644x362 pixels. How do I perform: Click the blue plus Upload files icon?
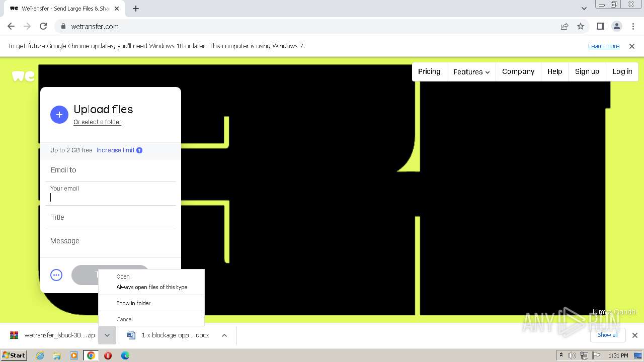(x=59, y=115)
